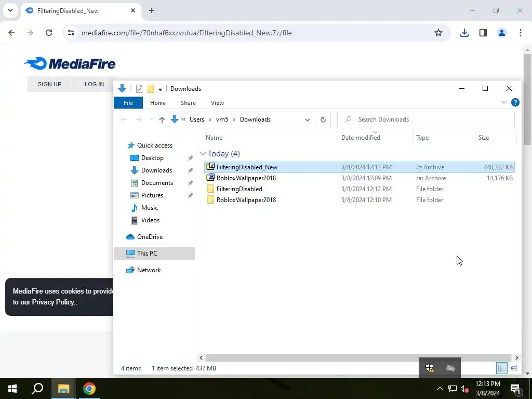Screen dimensions: 532x399
Task: Reload the MediaFire page
Action: coord(49,33)
